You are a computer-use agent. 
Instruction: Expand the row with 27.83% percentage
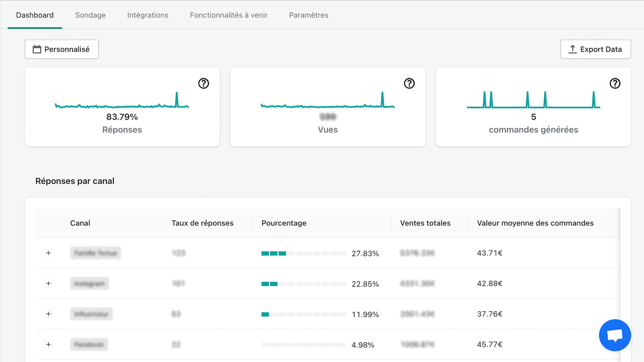pyautogui.click(x=48, y=253)
